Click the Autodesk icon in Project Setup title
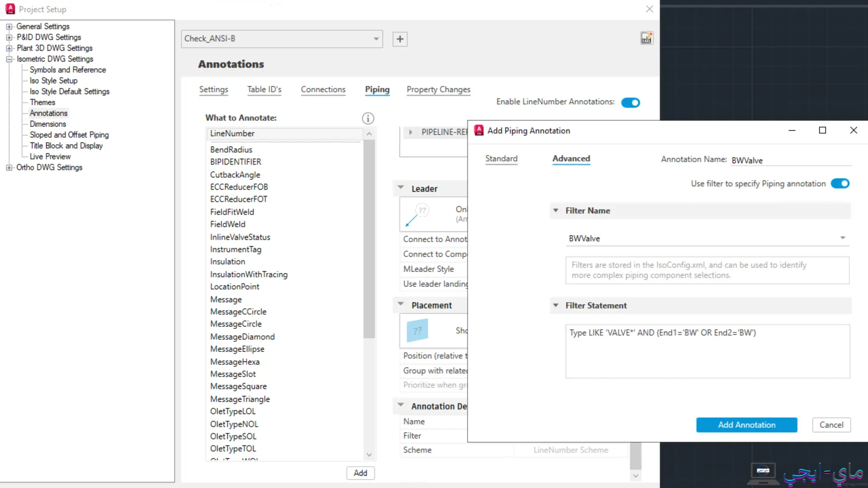868x488 pixels. pyautogui.click(x=10, y=9)
